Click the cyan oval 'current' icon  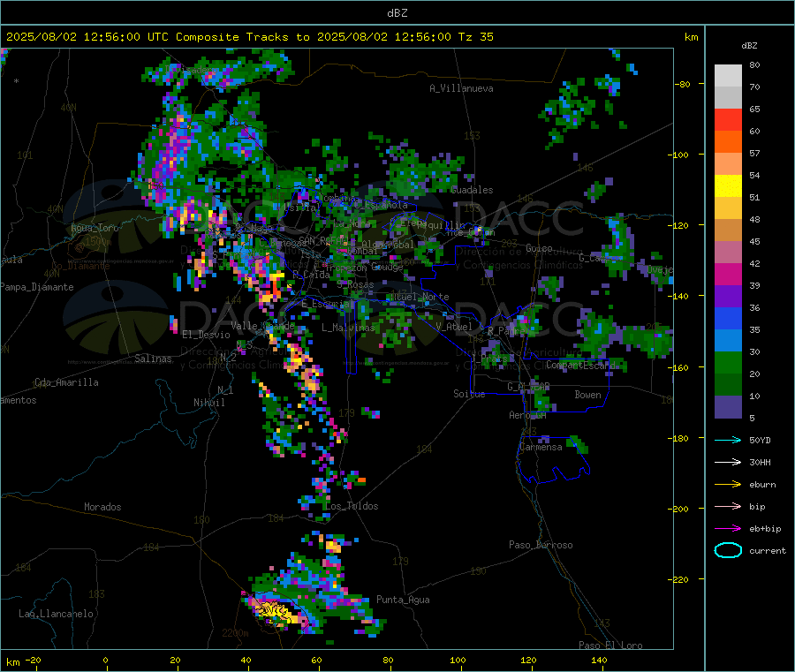point(728,550)
